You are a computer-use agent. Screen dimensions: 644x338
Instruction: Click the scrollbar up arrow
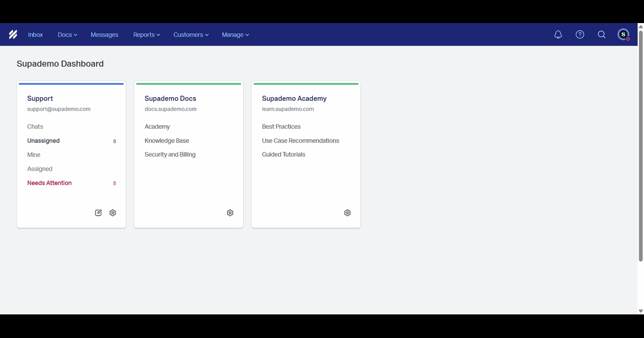point(641,26)
